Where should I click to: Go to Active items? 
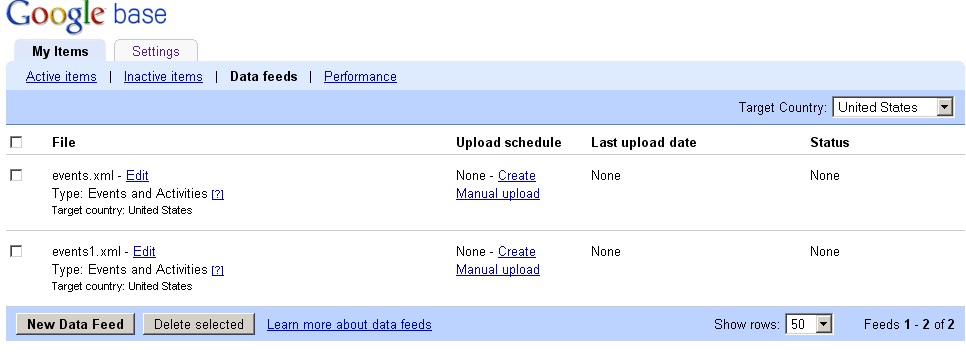click(x=61, y=76)
